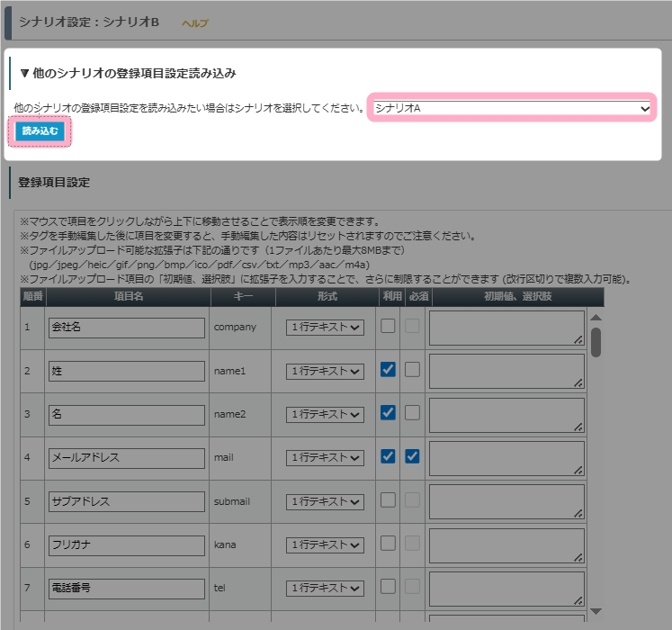Open format dropdown for company row
The height and width of the screenshot is (630, 672).
325,328
